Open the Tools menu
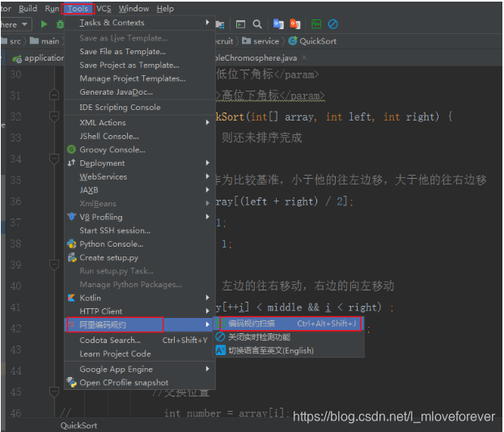The height and width of the screenshot is (432, 504). click(78, 9)
